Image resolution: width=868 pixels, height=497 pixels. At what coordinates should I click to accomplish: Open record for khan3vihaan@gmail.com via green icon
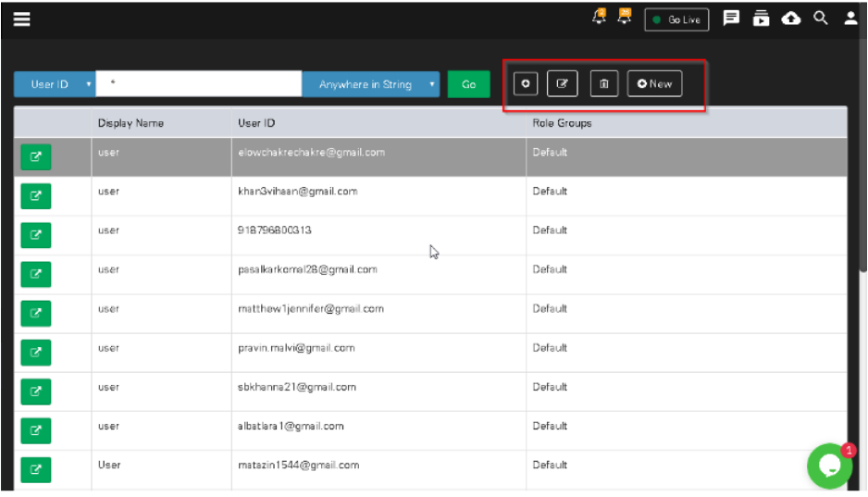[x=36, y=196]
